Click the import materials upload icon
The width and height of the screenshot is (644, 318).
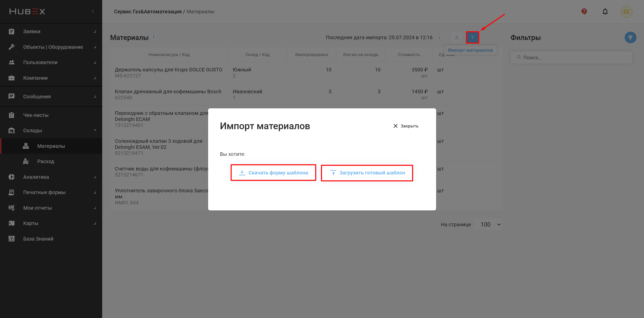point(472,37)
